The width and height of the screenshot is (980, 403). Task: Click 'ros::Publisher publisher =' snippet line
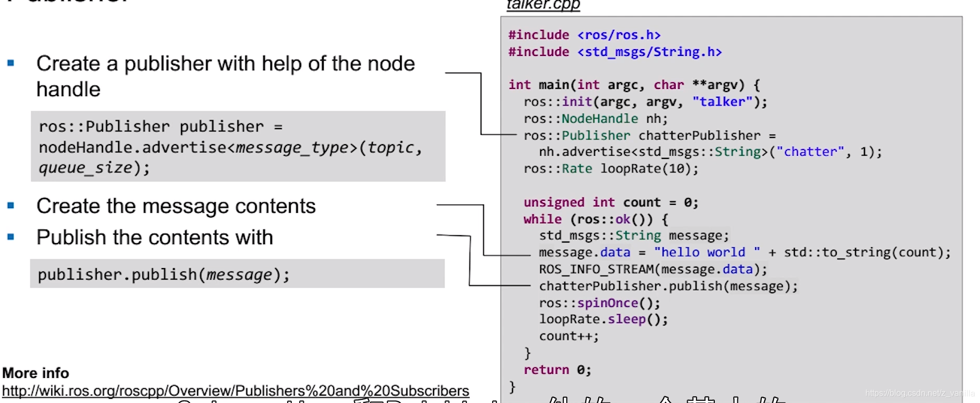(x=161, y=126)
